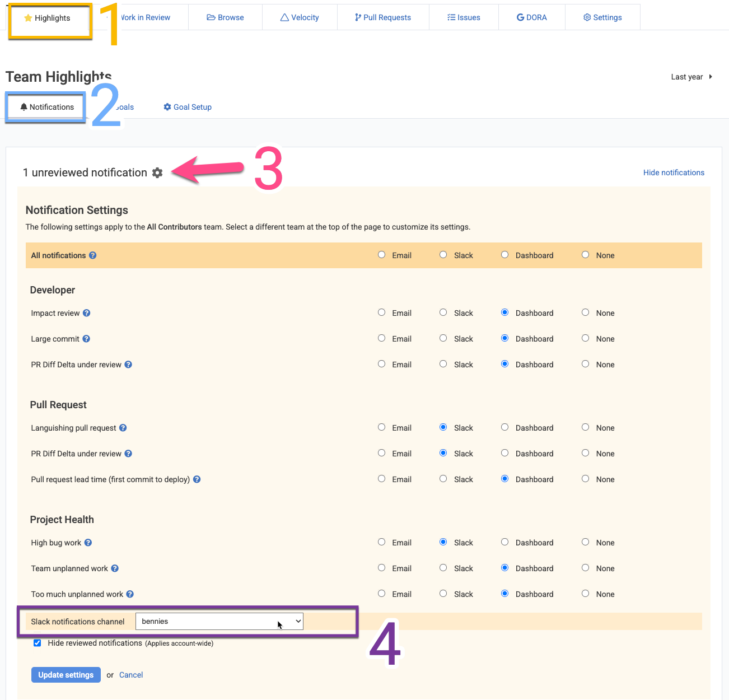The height and width of the screenshot is (700, 729).
Task: Select Slack for High bug work
Action: click(x=443, y=542)
